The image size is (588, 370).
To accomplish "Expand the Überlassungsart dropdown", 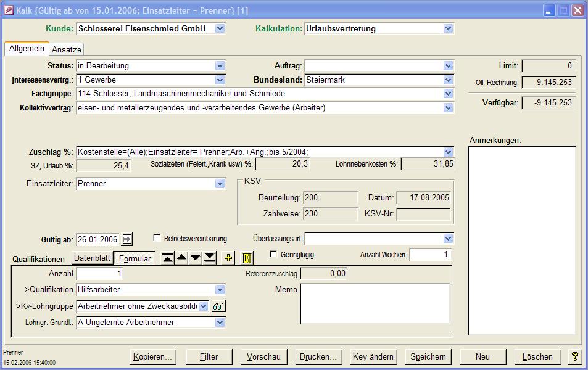I will [448, 239].
